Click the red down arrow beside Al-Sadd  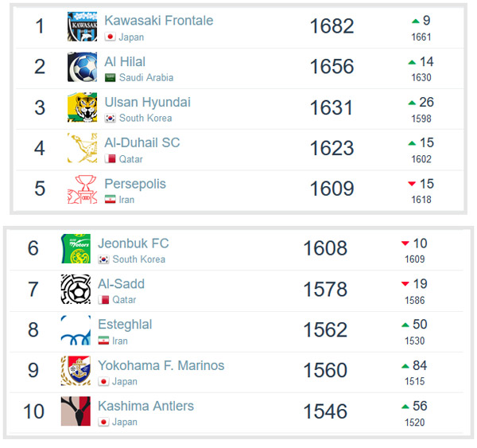[405, 284]
